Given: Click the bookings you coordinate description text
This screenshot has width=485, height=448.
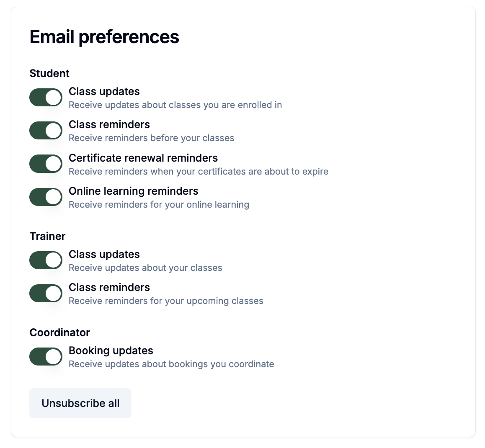Looking at the screenshot, I should click(171, 364).
